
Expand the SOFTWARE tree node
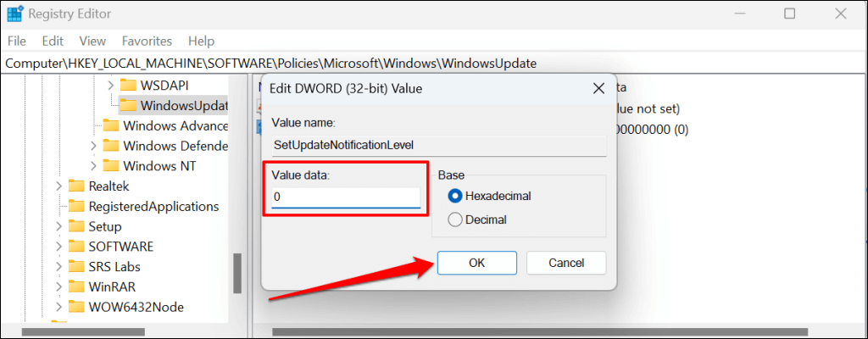59,247
